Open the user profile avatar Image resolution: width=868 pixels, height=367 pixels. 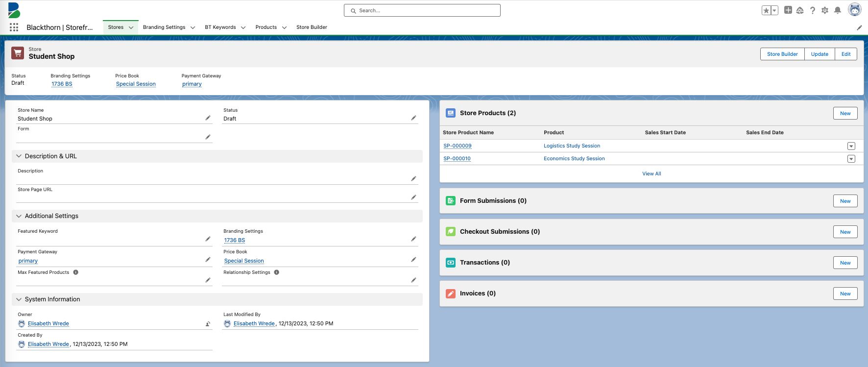(855, 10)
